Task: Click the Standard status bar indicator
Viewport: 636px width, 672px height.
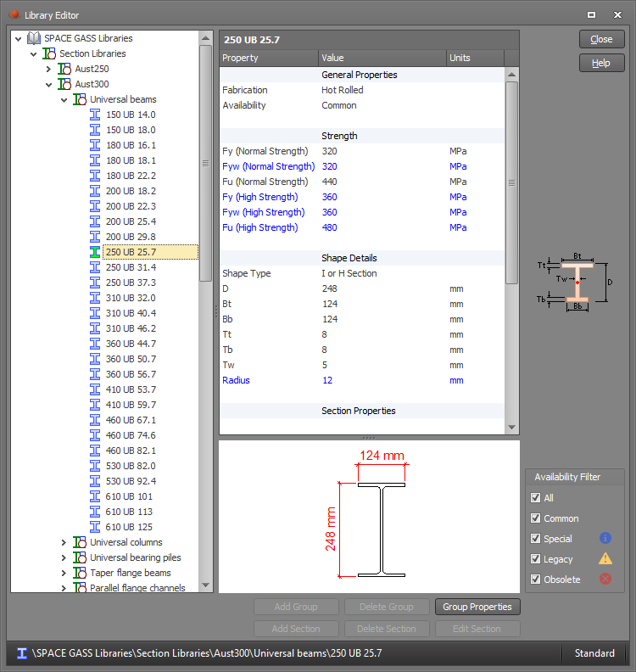Action: (x=594, y=653)
